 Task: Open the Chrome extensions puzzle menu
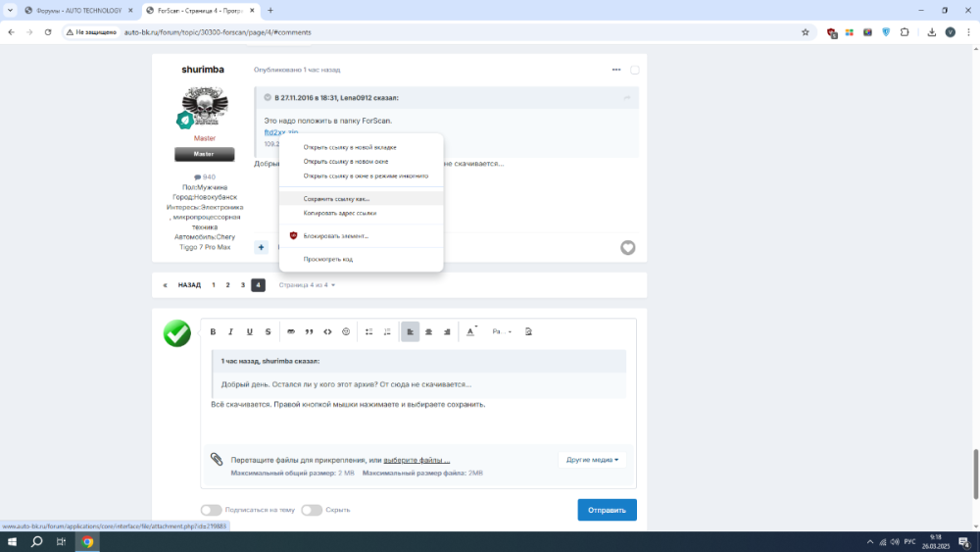pos(905,32)
